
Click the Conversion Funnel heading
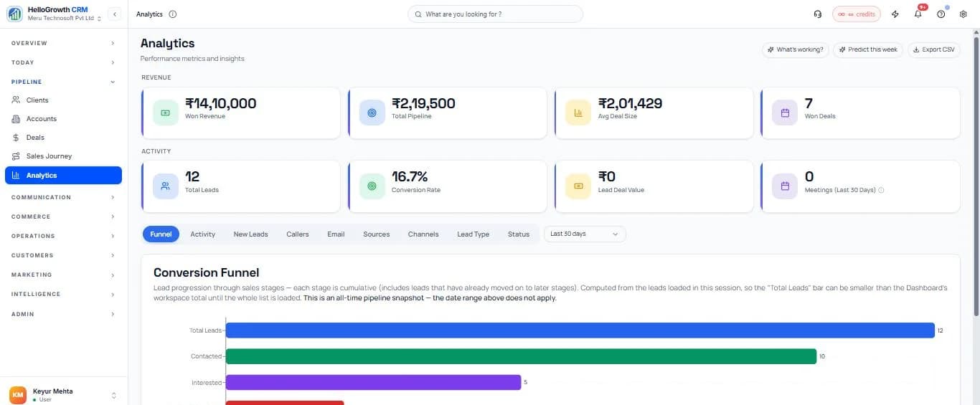pyautogui.click(x=206, y=272)
